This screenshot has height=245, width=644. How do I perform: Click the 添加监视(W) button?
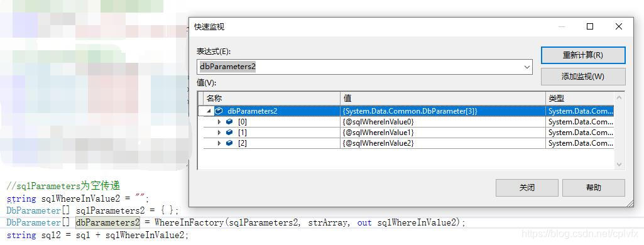coord(583,77)
